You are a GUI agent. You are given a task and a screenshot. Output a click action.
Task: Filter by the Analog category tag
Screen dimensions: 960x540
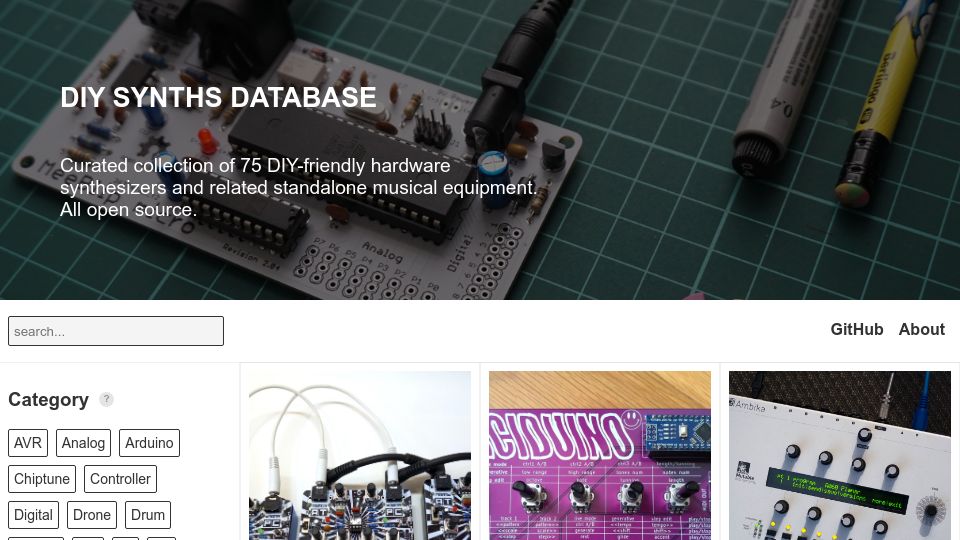[83, 443]
